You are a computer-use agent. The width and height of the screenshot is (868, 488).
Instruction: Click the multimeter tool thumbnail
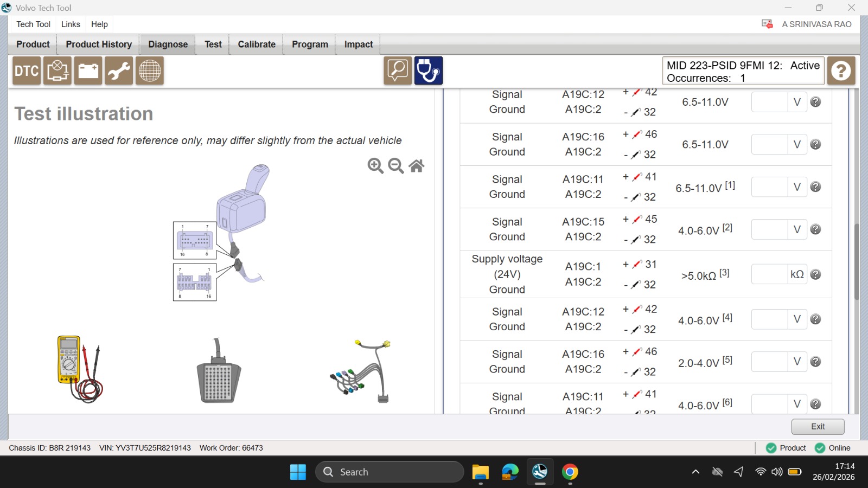tap(80, 369)
